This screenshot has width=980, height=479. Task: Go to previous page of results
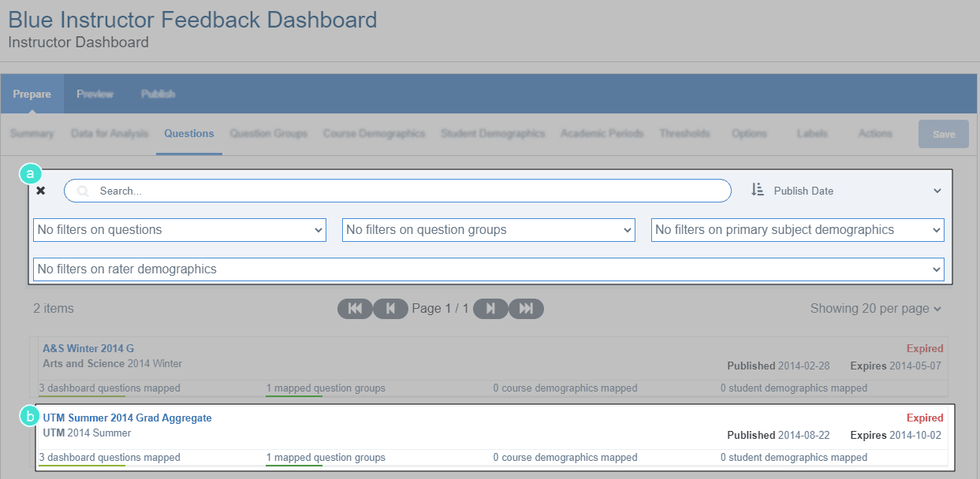pos(390,309)
